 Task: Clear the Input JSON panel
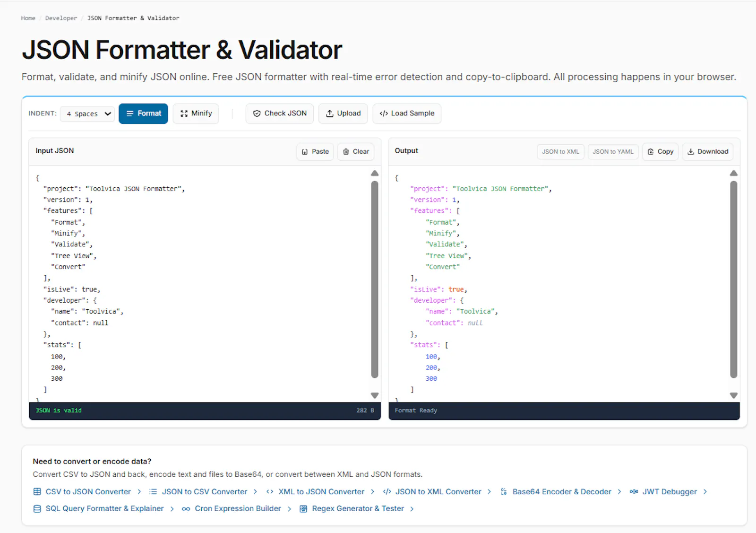click(x=356, y=152)
